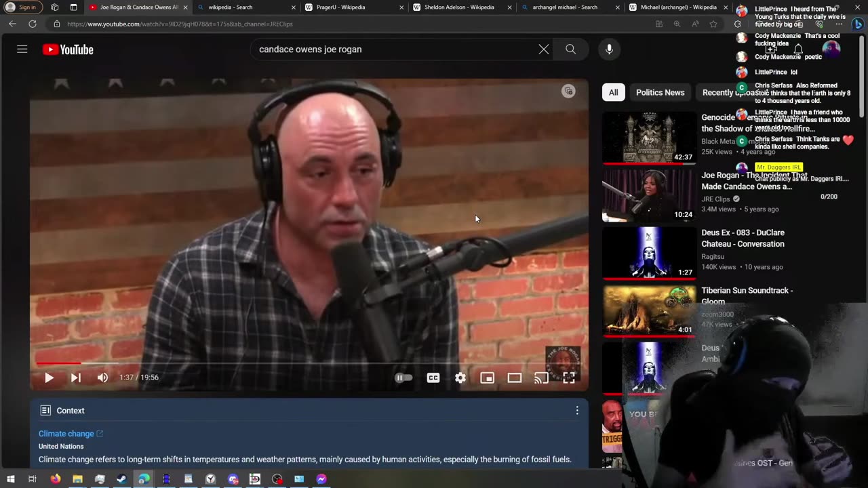This screenshot has height=488, width=868.
Task: Seek on the video progress bar
Action: 309,363
